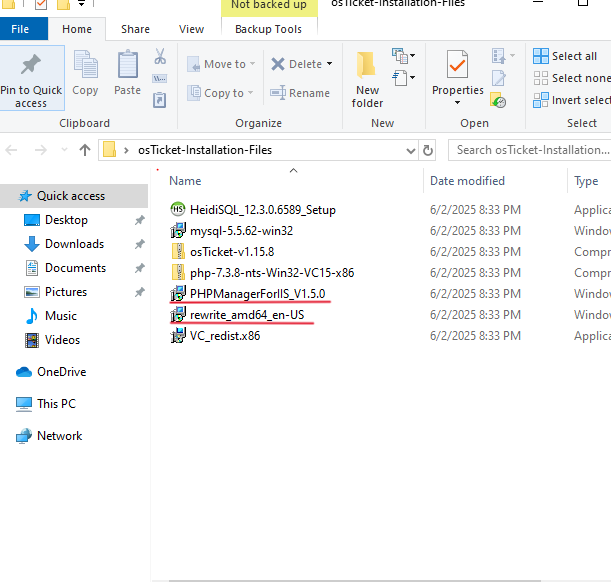Click the New folder icon
Image resolution: width=611 pixels, height=582 pixels.
(x=366, y=64)
